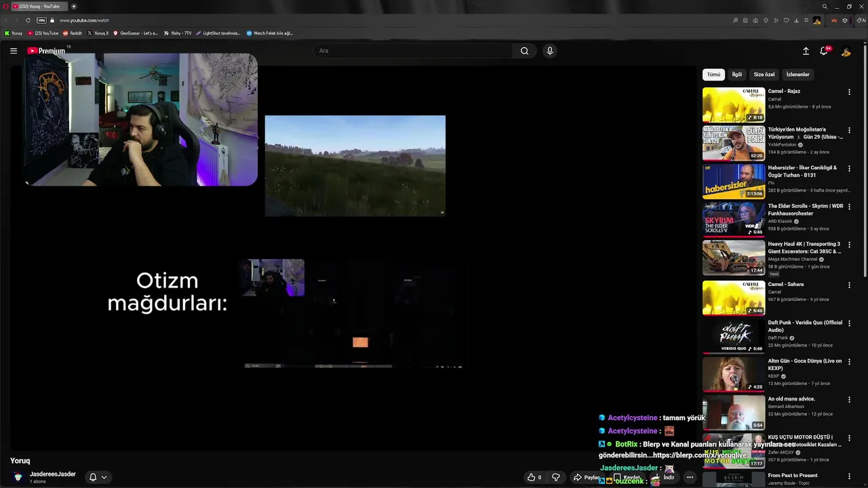Open the Opera browser menu logo

[5, 6]
